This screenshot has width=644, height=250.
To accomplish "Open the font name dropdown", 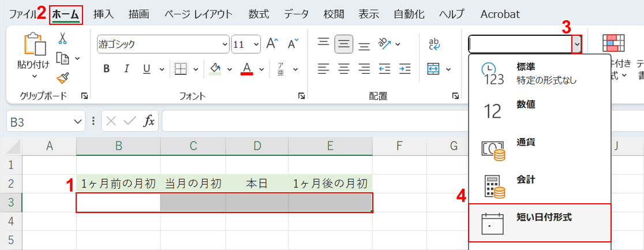I will 224,44.
